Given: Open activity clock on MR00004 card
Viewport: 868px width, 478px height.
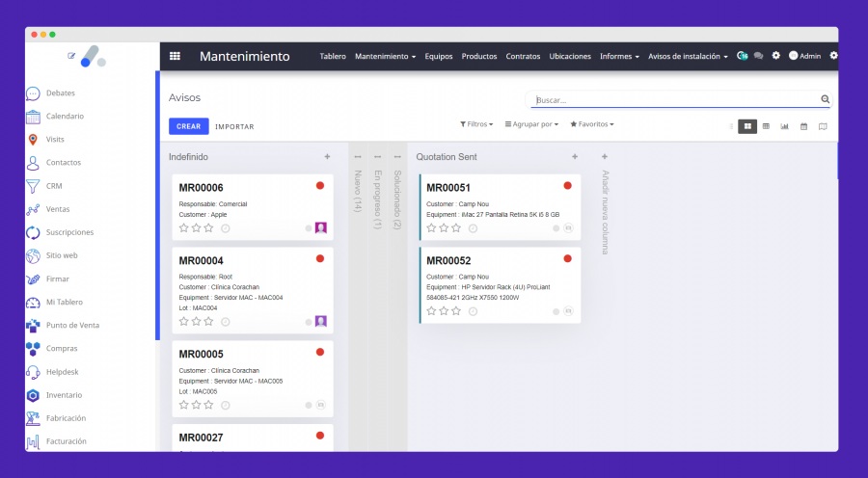Looking at the screenshot, I should click(x=226, y=322).
